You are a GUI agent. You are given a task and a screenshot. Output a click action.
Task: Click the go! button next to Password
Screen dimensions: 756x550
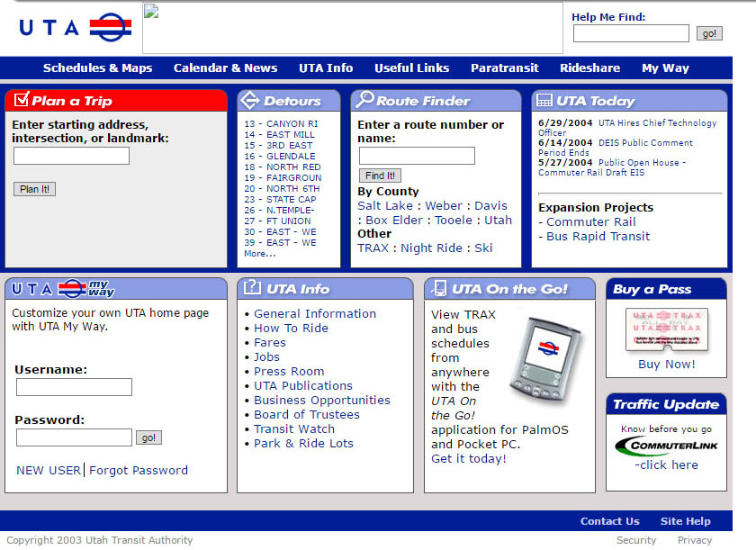tap(148, 437)
